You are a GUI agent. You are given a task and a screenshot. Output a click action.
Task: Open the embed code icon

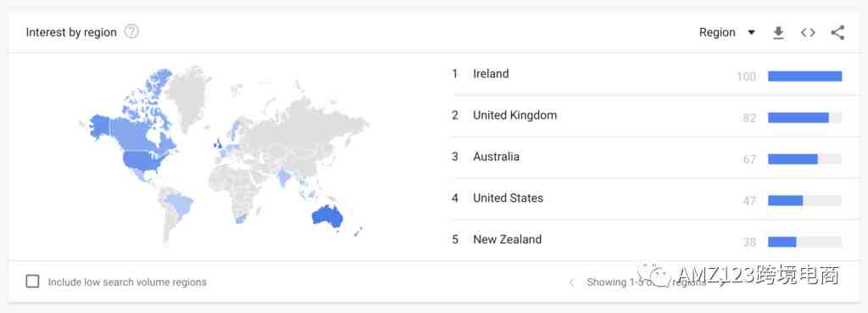coord(808,33)
